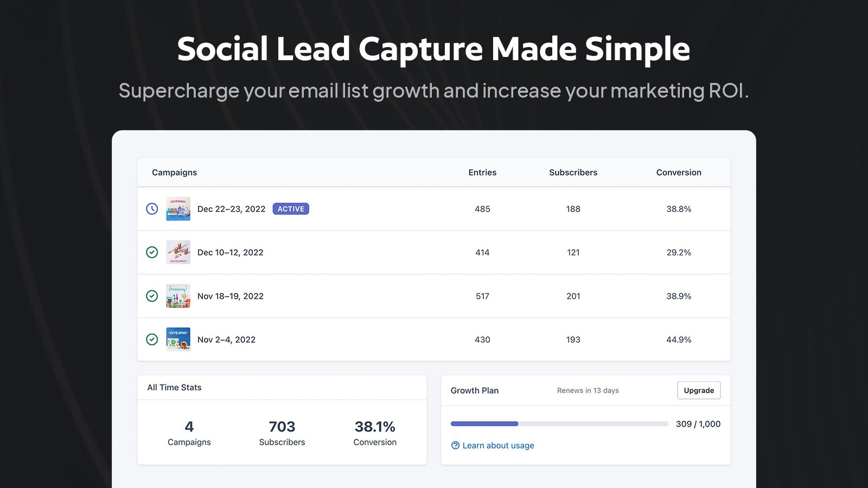Open the Nov 2–4 giveaway thumbnail
This screenshot has width=868, height=488.
(178, 339)
